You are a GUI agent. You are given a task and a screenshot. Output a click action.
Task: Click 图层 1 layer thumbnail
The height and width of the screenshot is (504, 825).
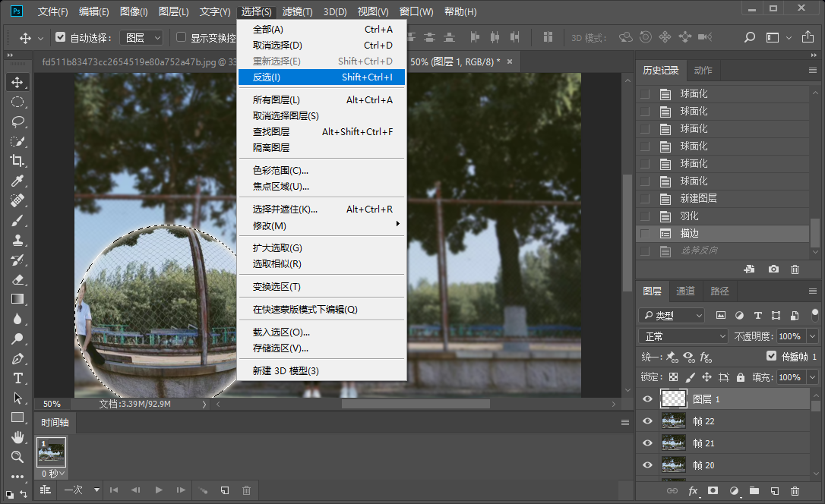pos(674,399)
